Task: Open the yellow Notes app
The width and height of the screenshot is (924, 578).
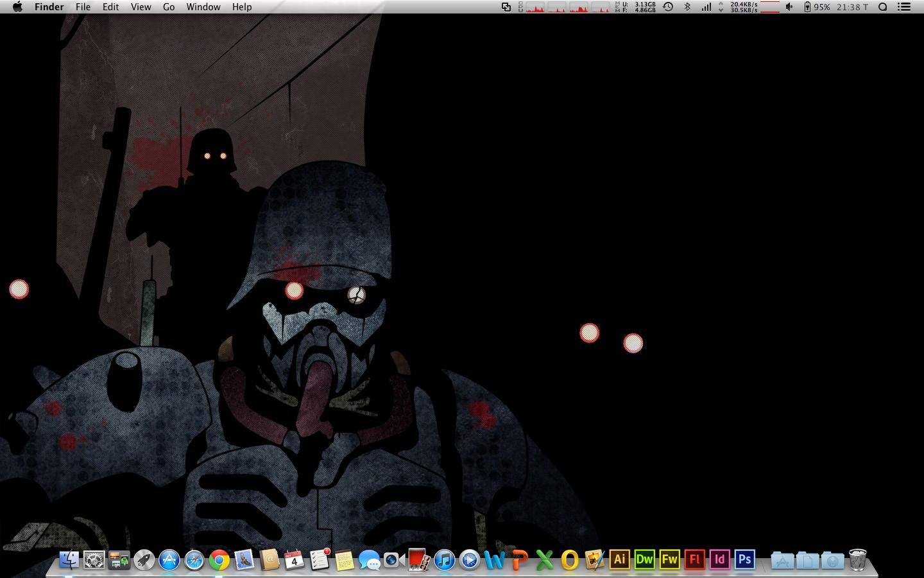Action: point(345,560)
